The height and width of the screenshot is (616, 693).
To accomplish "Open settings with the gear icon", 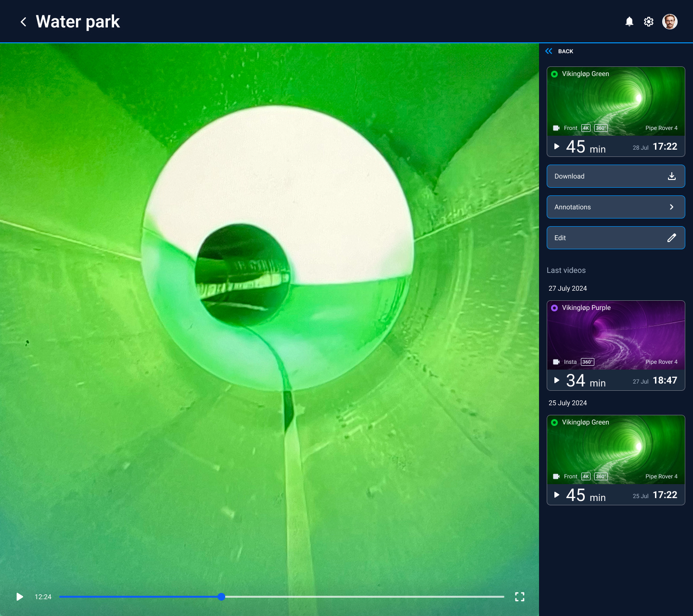I will [648, 21].
